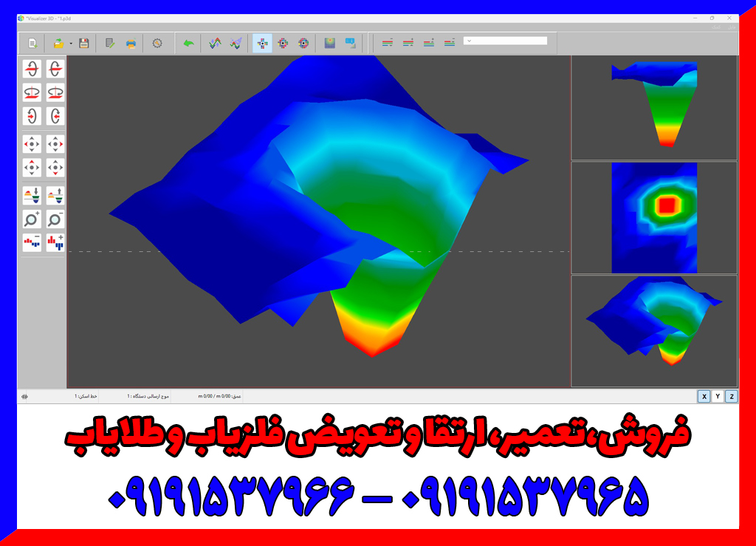Image resolution: width=756 pixels, height=546 pixels.
Task: Open the arrow next to folder icon
Action: (x=71, y=44)
